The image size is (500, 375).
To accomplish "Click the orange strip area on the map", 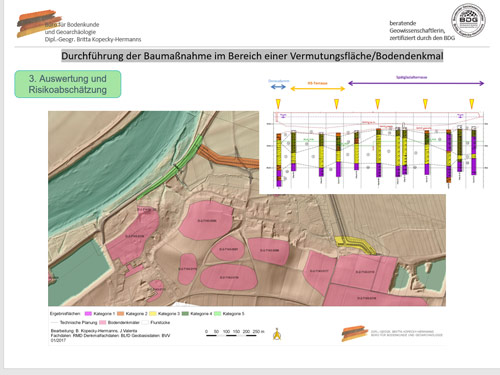I will (228, 157).
